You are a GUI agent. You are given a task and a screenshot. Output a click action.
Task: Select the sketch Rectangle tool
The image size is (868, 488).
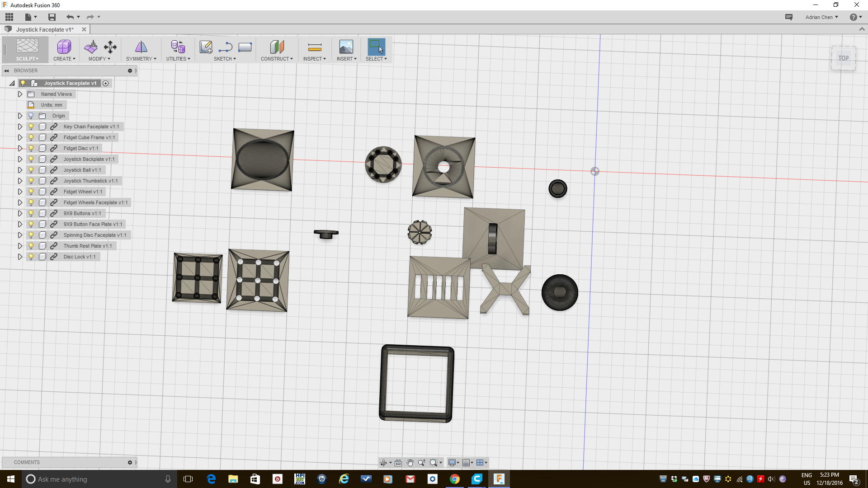[245, 47]
